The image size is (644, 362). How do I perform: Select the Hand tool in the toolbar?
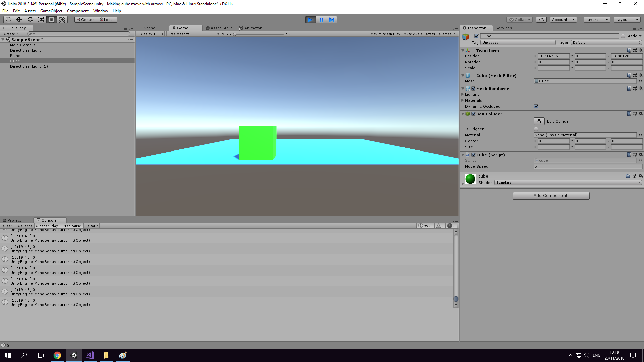point(8,19)
